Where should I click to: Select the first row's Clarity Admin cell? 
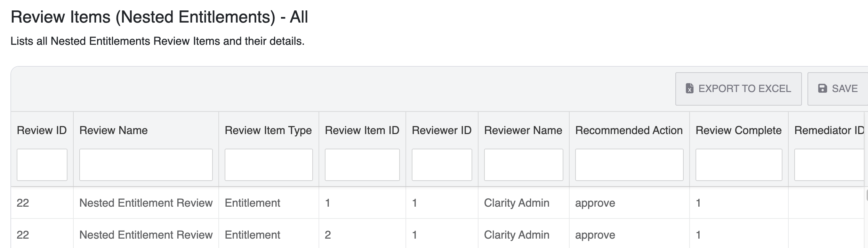516,203
